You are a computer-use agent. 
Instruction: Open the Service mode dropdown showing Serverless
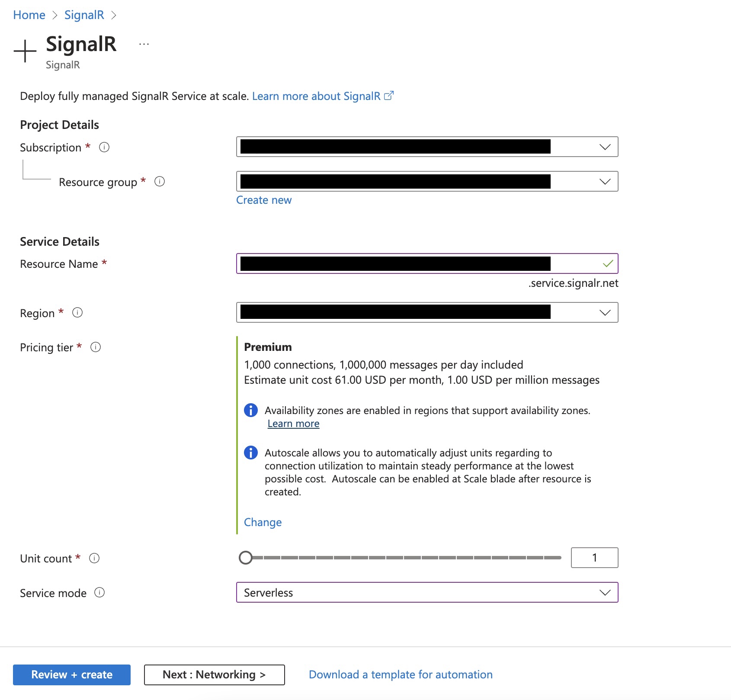coord(426,593)
